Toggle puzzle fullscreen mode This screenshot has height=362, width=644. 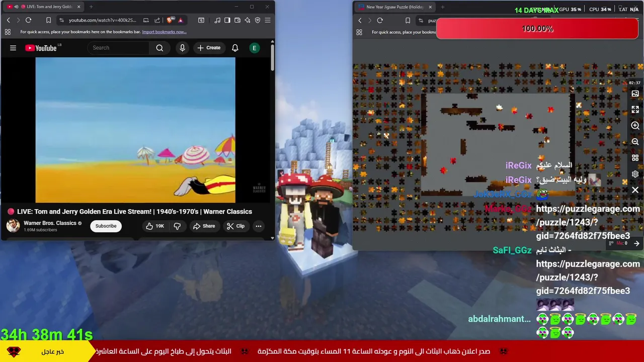(x=635, y=110)
